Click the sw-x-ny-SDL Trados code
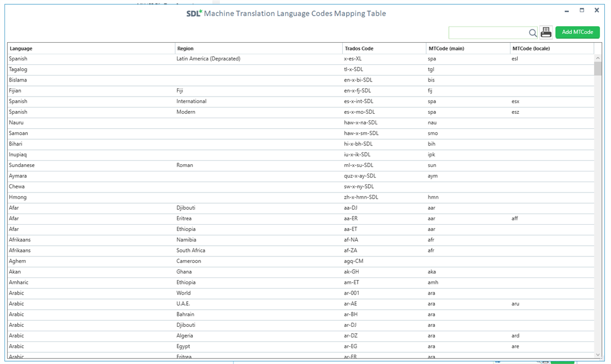The image size is (611, 364). 359,186
